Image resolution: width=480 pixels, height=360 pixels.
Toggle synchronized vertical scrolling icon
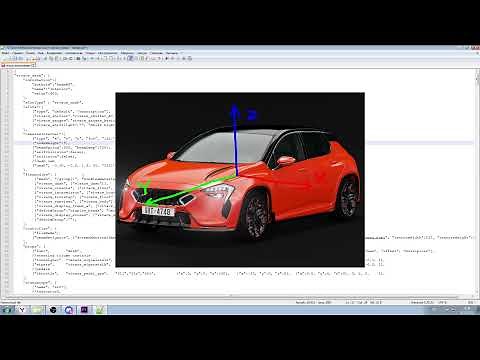pyautogui.click(x=105, y=58)
